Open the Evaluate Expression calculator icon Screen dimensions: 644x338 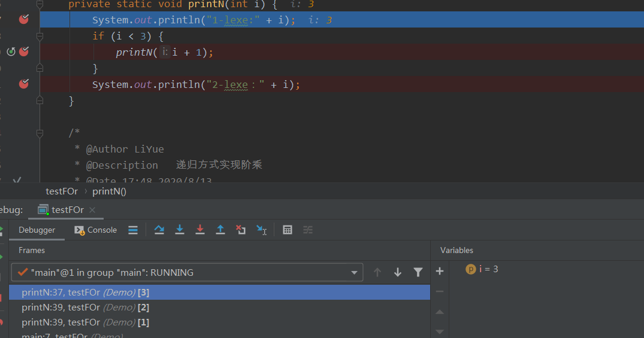[x=288, y=230]
